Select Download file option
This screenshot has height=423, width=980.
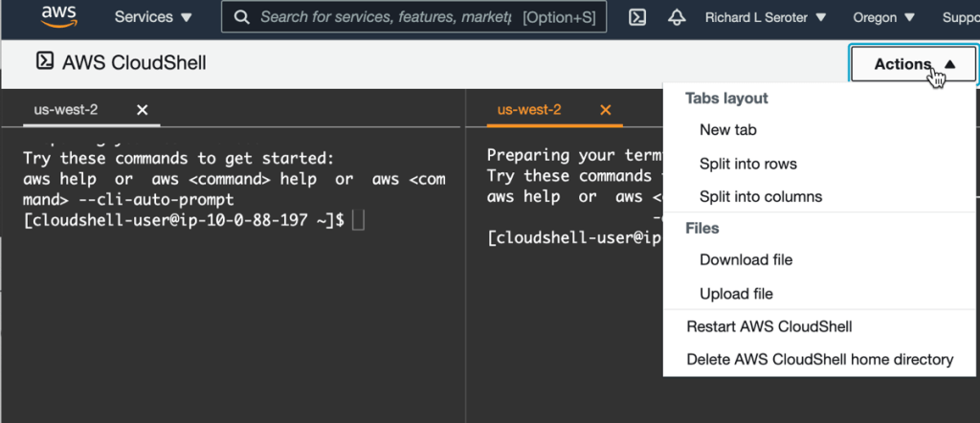click(746, 260)
